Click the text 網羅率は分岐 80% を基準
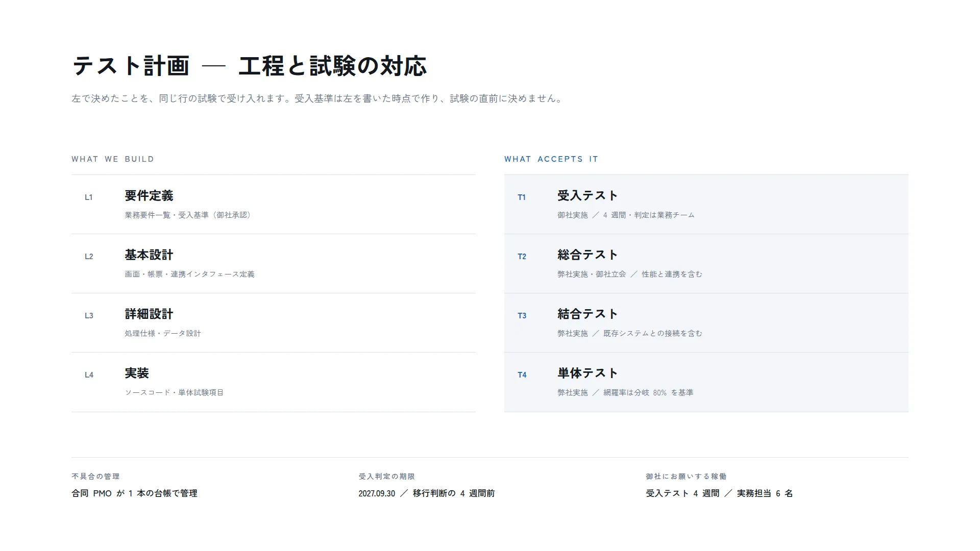980x551 pixels. pos(648,393)
